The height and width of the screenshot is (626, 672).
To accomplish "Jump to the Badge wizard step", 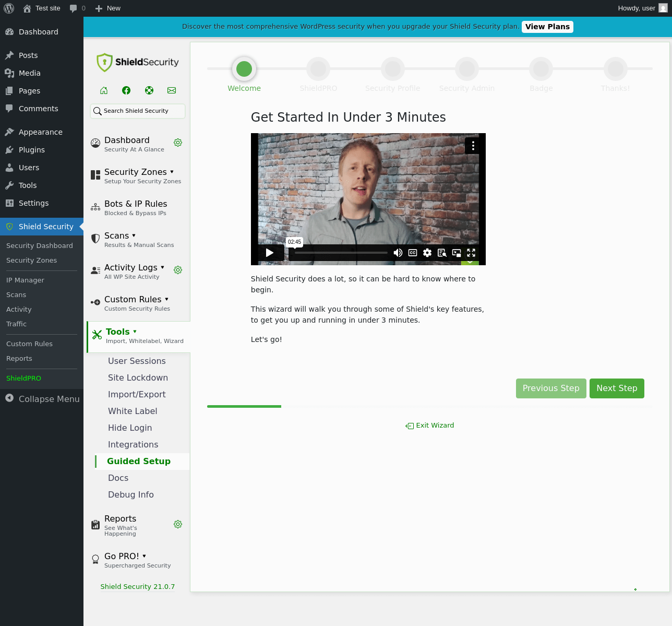I will (541, 68).
